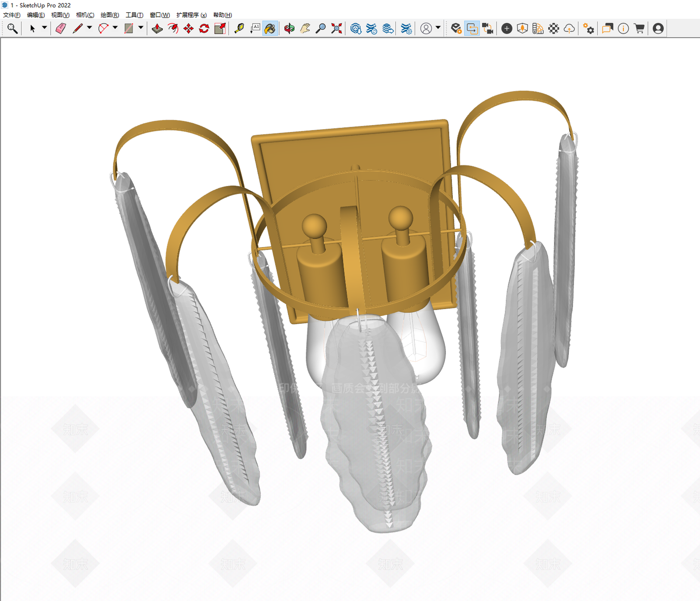Open the 文件(F) menu

click(12, 15)
